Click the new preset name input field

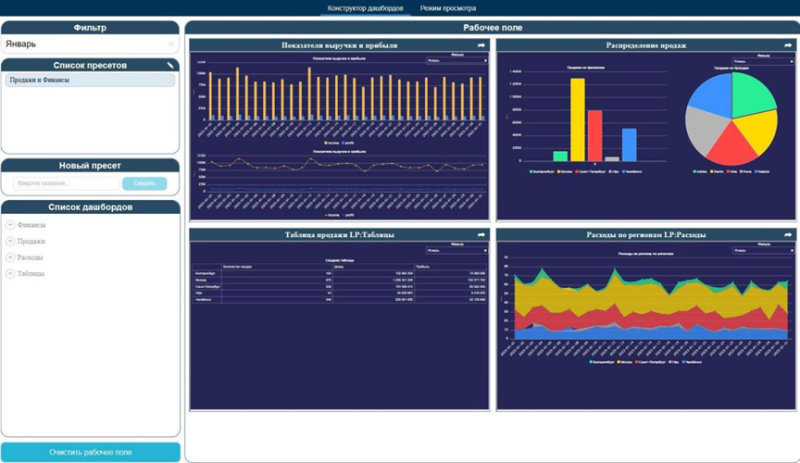point(66,183)
